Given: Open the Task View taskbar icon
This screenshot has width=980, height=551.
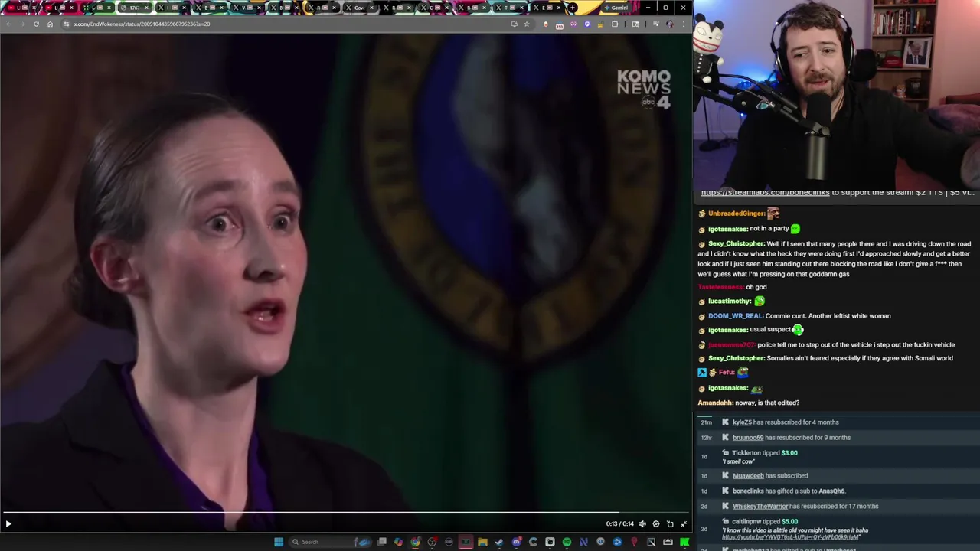Looking at the screenshot, I should click(x=381, y=542).
